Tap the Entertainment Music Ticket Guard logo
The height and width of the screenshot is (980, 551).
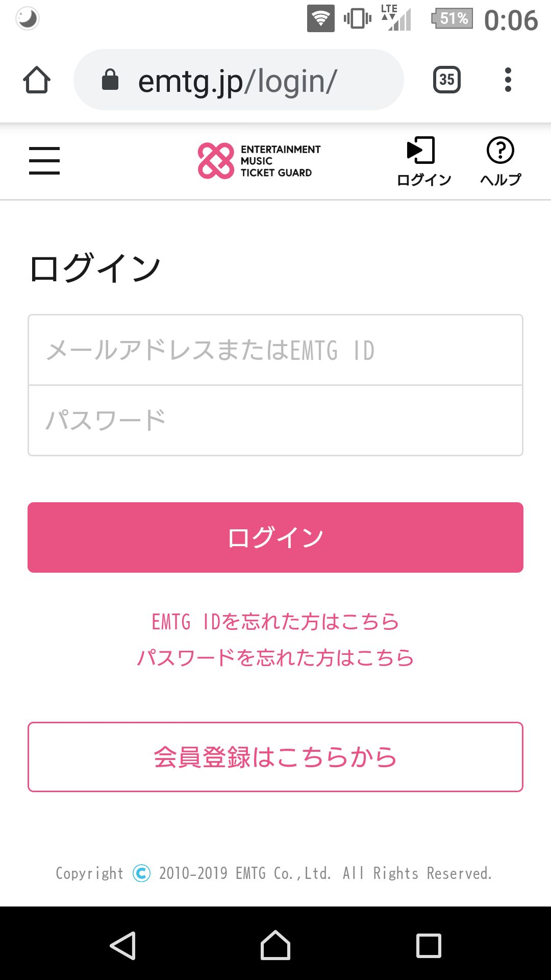pos(259,161)
